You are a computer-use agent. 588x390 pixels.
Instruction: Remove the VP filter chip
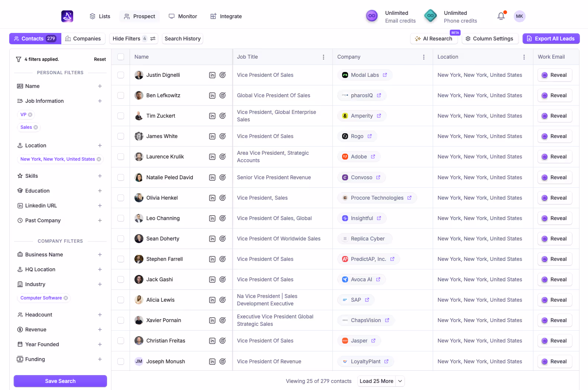[x=30, y=115]
